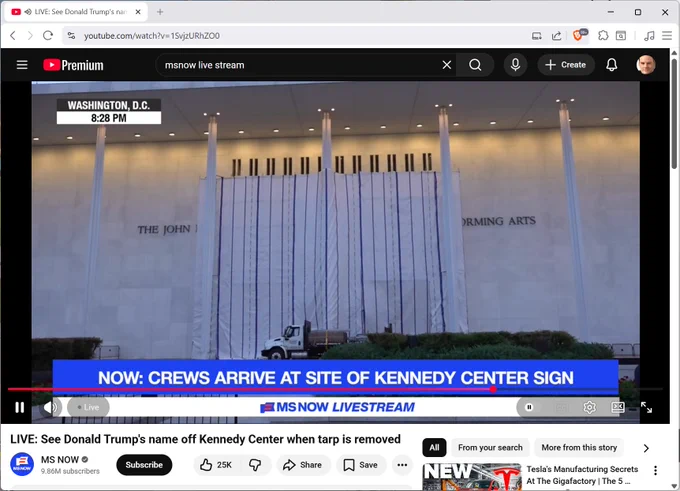The width and height of the screenshot is (680, 491).
Task: Open the tab search window icon
Action: tap(621, 36)
